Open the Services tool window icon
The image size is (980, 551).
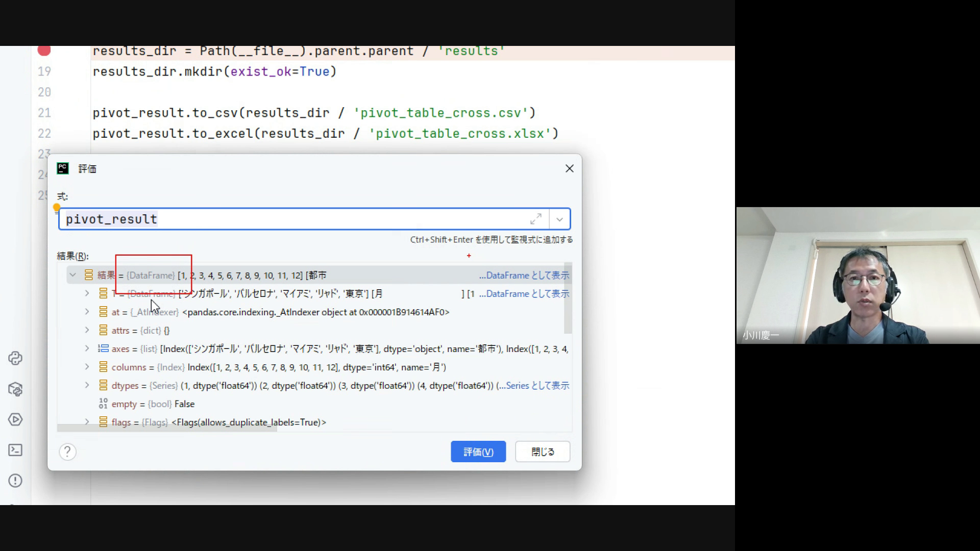click(15, 419)
